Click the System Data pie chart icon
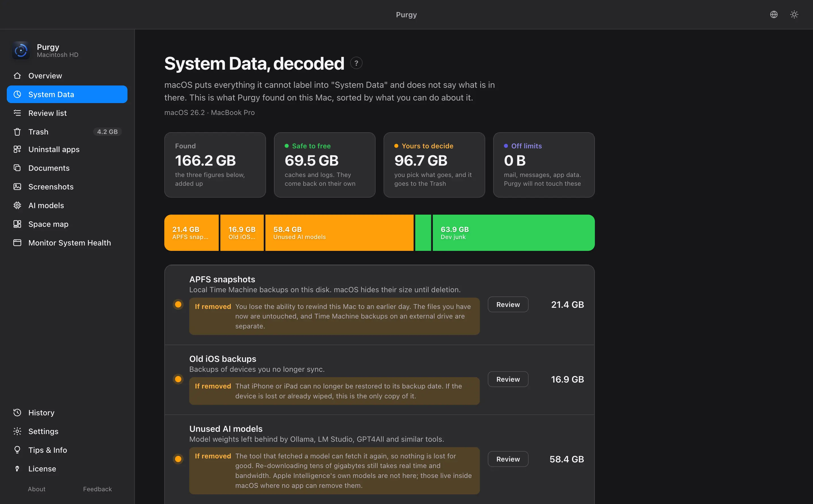Screen dimensions: 813x504 point(17,94)
